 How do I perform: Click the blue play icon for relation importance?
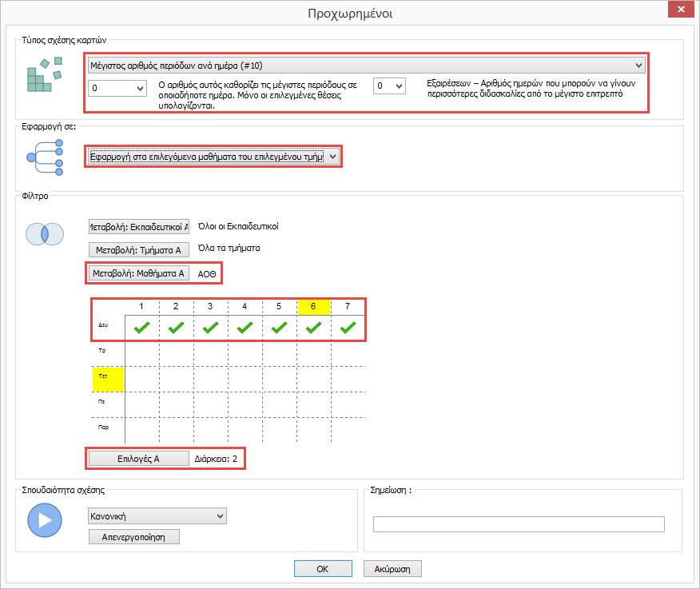click(x=45, y=520)
